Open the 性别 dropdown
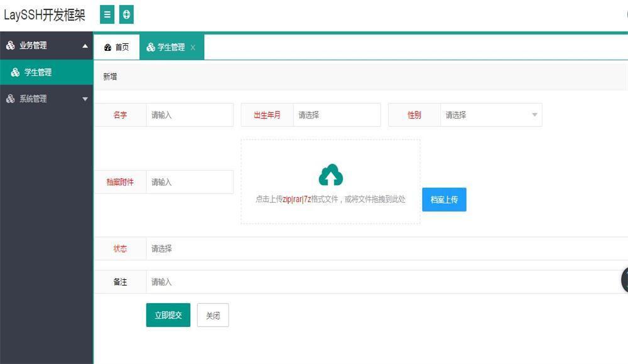This screenshot has height=364, width=628. (490, 115)
